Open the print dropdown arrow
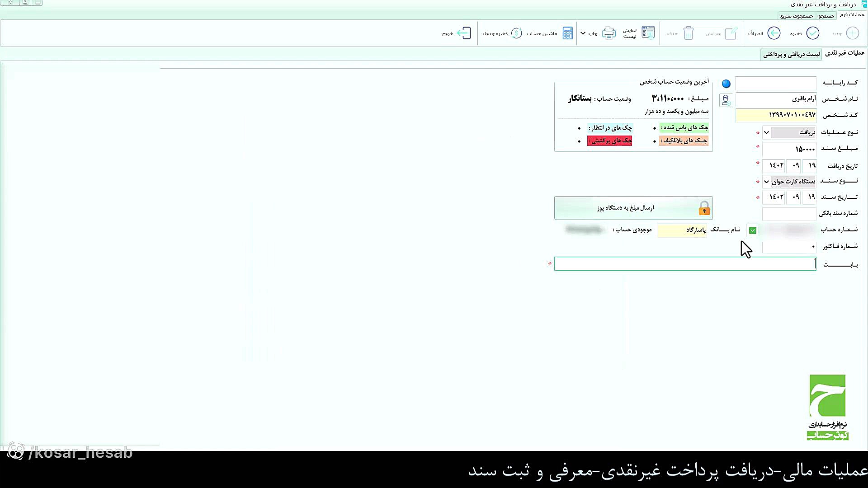The image size is (868, 488). coord(583,33)
